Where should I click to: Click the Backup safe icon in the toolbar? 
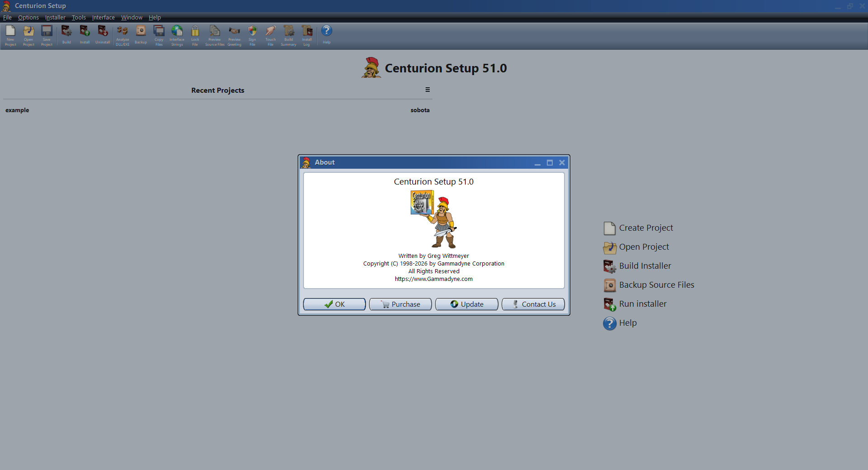point(141,35)
